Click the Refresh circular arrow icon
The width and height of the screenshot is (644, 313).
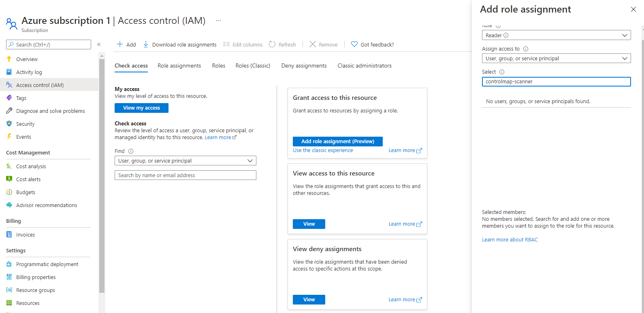tap(272, 44)
